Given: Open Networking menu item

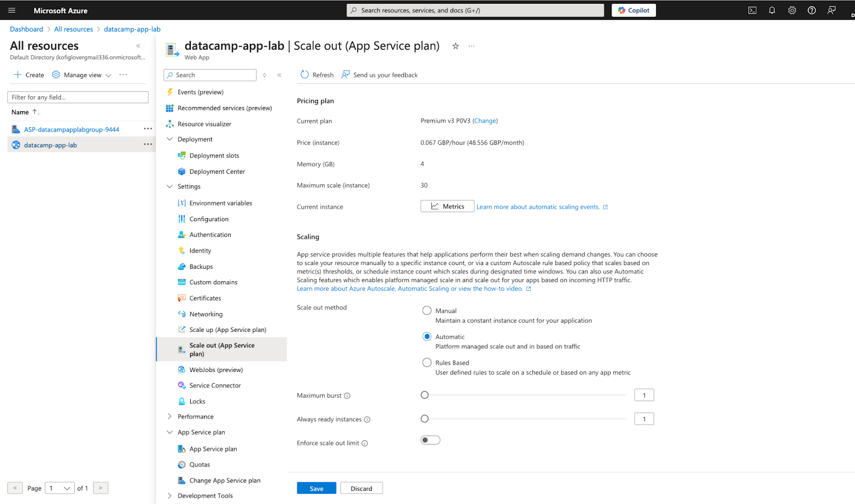Looking at the screenshot, I should [x=206, y=314].
